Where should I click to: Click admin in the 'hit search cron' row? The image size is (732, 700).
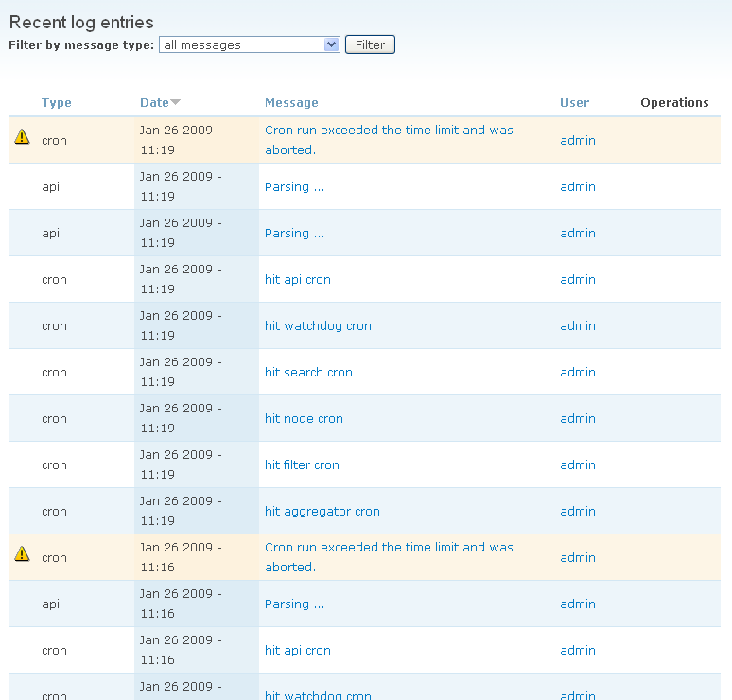578,372
